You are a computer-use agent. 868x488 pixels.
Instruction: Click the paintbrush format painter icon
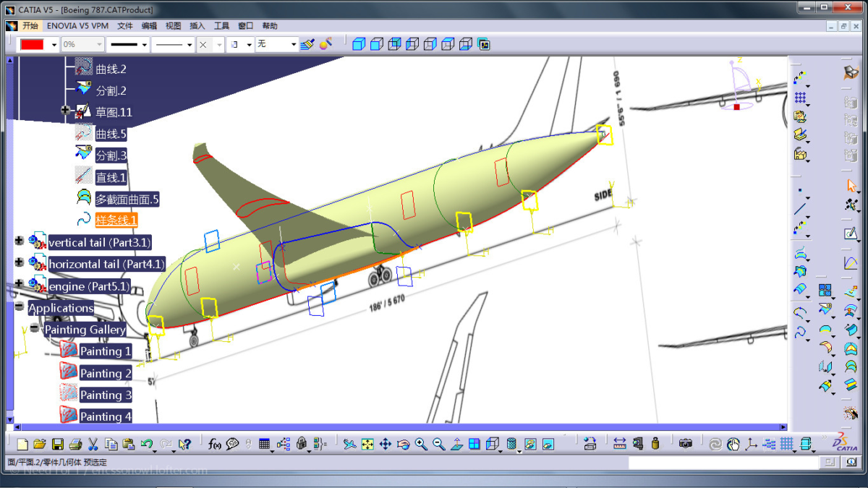point(307,44)
